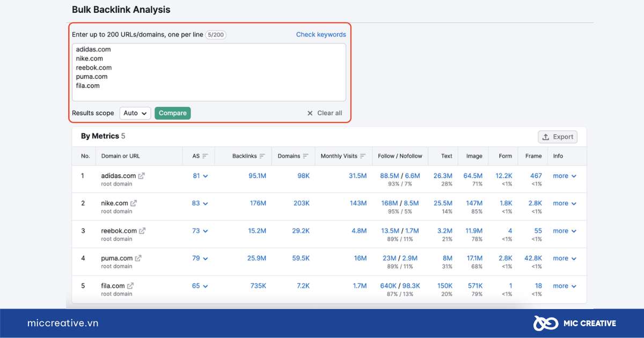This screenshot has width=644, height=338.
Task: Expand more info for puma.com row
Action: pyautogui.click(x=565, y=258)
